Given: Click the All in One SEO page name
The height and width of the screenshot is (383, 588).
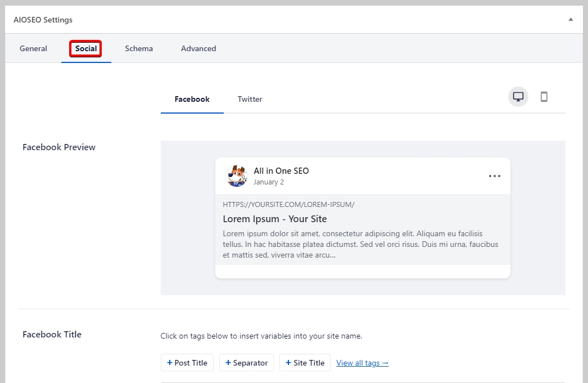Looking at the screenshot, I should coord(281,170).
